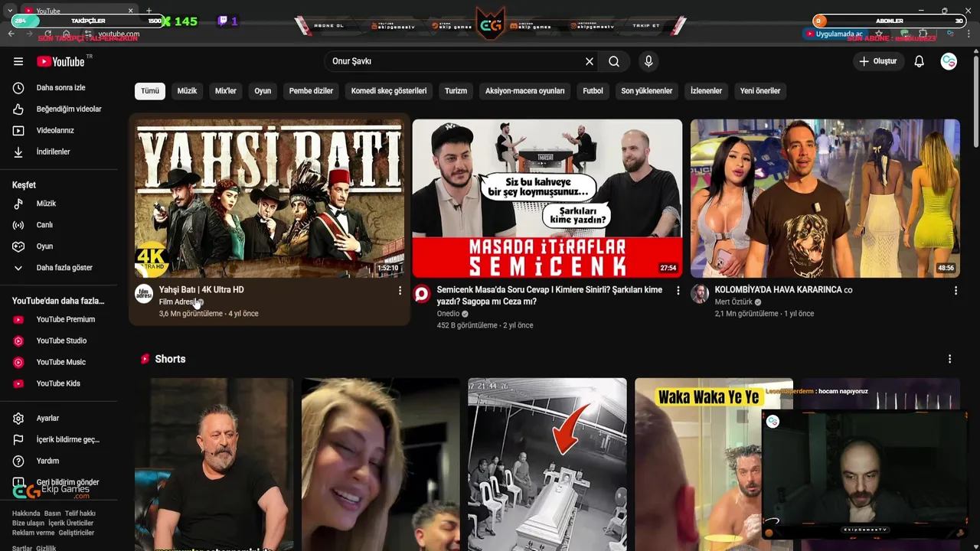Open the hamburger guide menu
This screenshot has height=551, width=980.
(x=18, y=61)
